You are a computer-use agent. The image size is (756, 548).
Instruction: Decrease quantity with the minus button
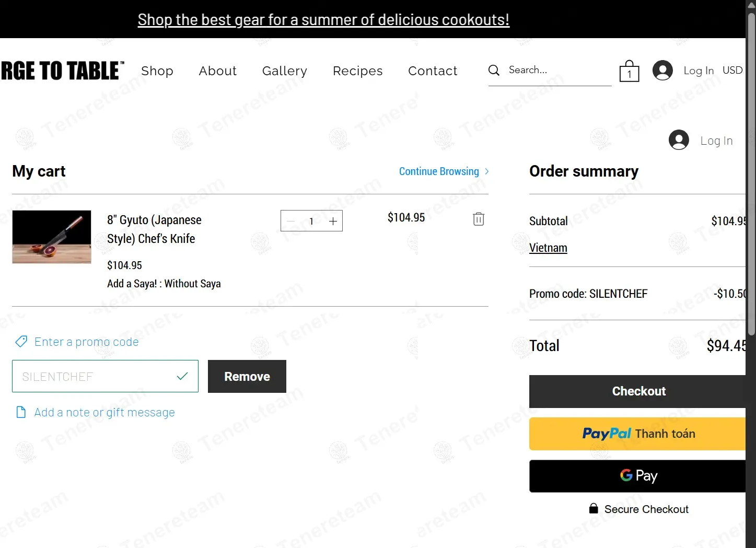click(x=291, y=221)
